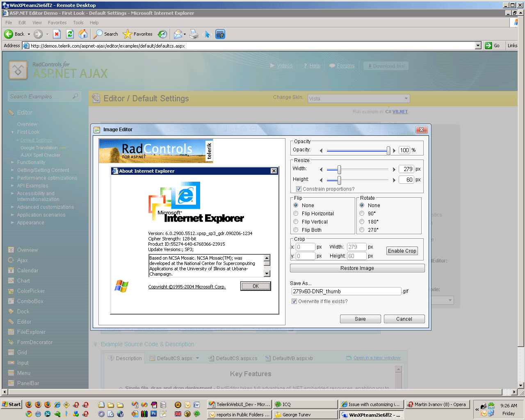The width and height of the screenshot is (525, 420).
Task: Click the increase arrow for Resize Height
Action: 394,180
